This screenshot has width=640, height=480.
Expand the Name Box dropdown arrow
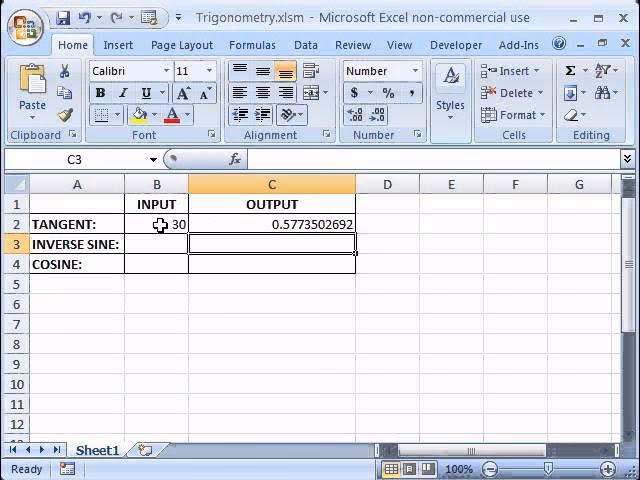[153, 160]
